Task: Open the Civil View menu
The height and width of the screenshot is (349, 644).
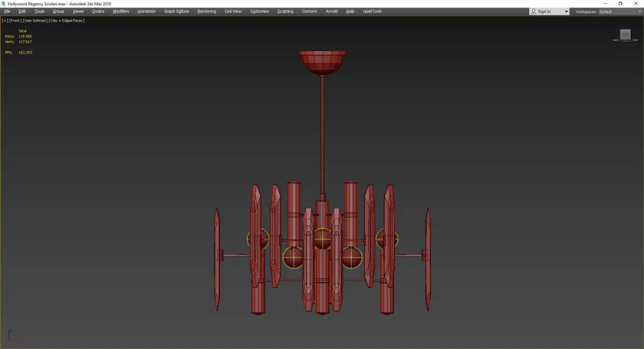Action: tap(233, 11)
